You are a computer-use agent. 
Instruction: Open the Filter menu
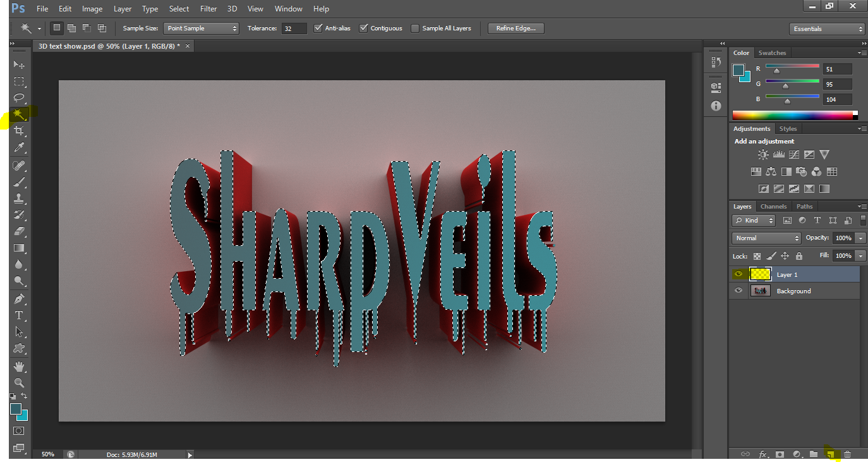(208, 9)
